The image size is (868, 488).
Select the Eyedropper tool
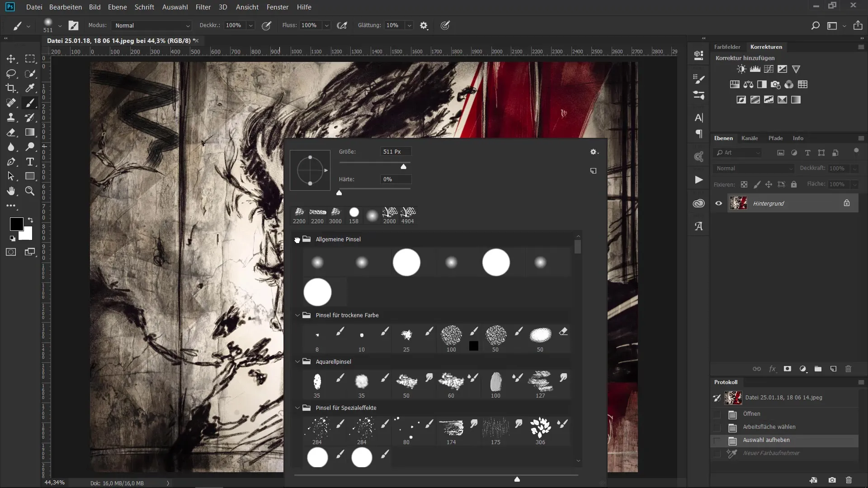point(30,88)
